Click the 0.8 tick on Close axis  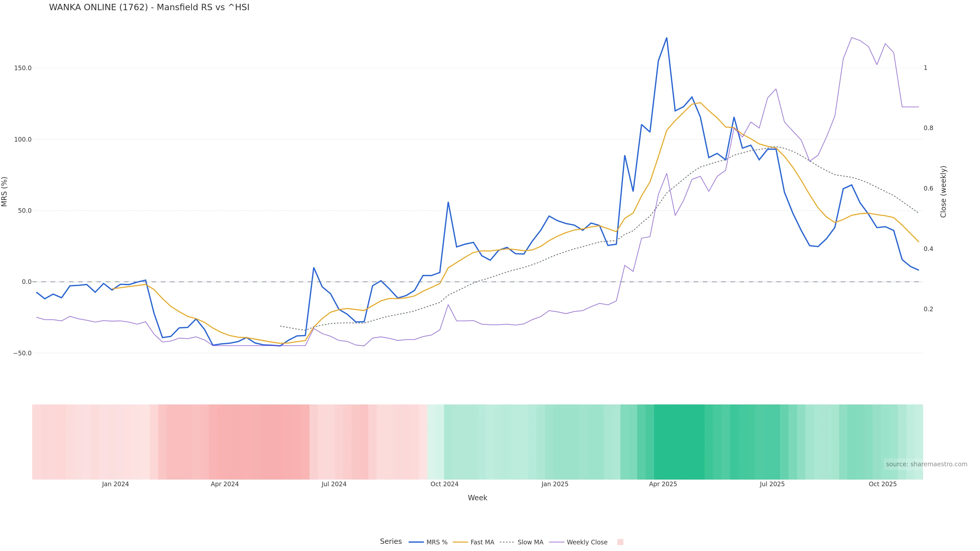tap(928, 128)
